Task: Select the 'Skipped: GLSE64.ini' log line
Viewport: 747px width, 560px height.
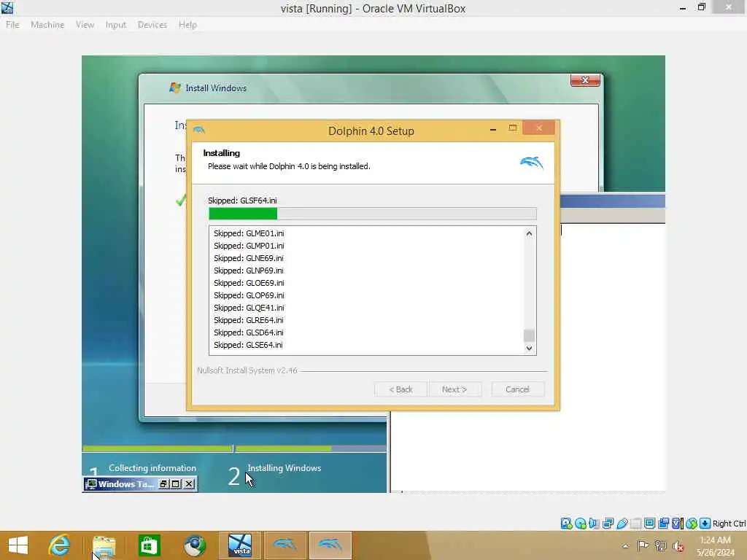Action: (248, 345)
